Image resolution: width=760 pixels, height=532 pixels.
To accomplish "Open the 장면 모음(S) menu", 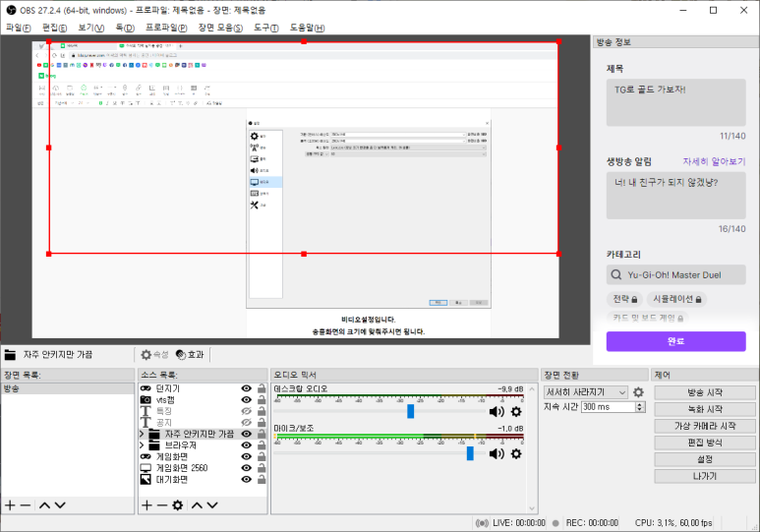I will (x=220, y=28).
